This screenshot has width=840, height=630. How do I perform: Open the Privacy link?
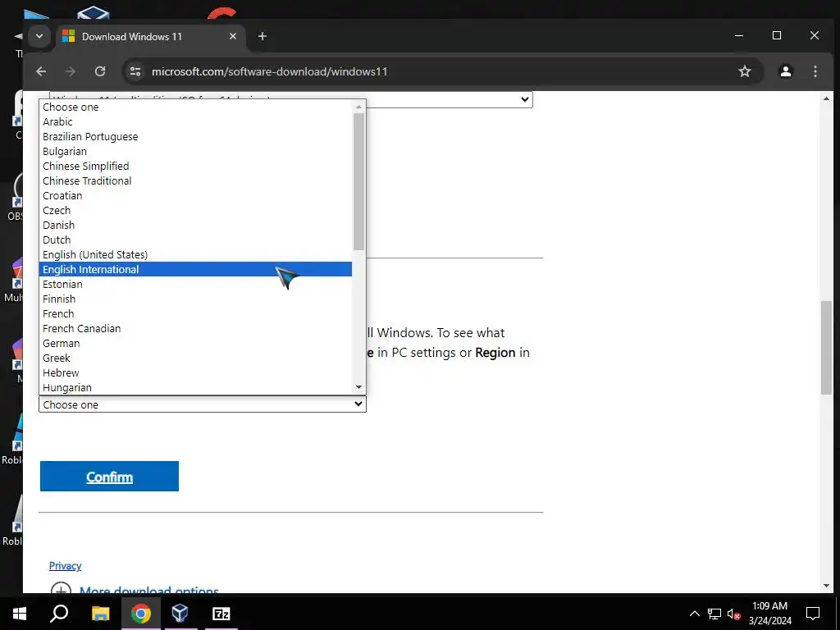coord(65,566)
